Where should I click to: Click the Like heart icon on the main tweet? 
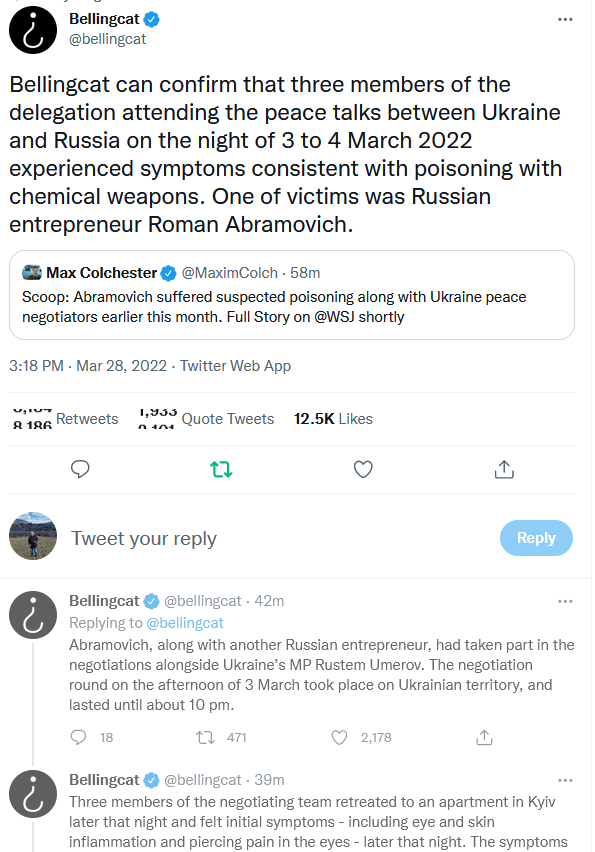click(x=363, y=469)
